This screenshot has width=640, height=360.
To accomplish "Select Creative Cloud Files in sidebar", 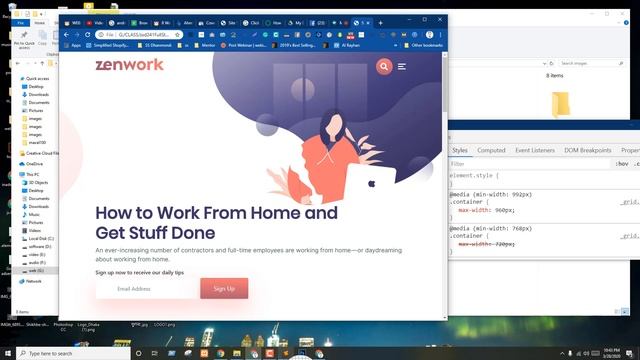I will point(39,153).
